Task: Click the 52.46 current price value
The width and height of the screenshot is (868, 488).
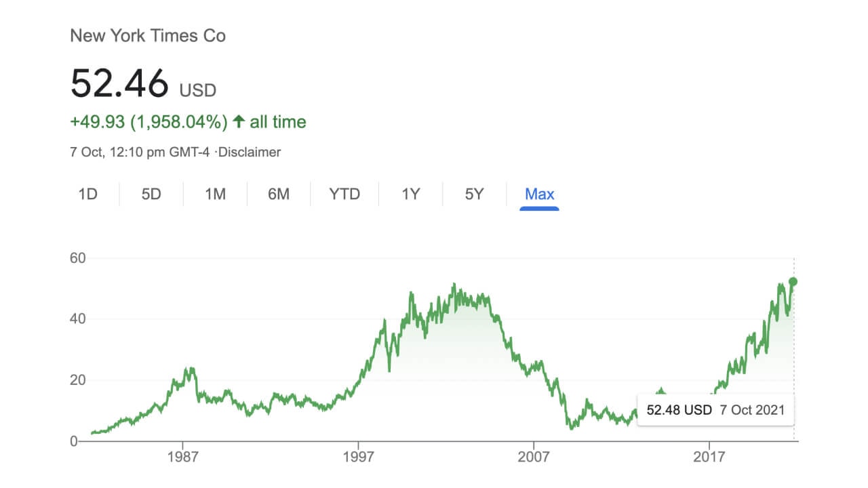Action: point(119,84)
